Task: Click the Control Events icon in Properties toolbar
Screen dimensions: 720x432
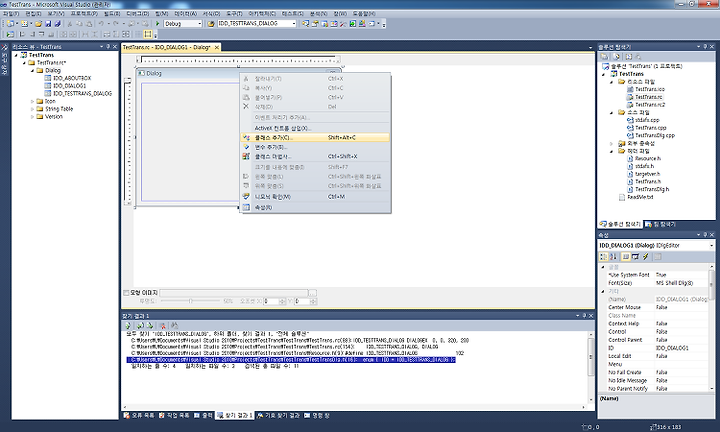Action: 636,257
